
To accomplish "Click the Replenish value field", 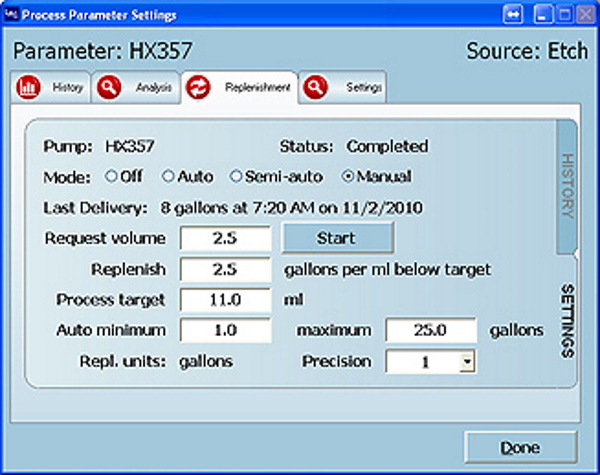I will [226, 269].
